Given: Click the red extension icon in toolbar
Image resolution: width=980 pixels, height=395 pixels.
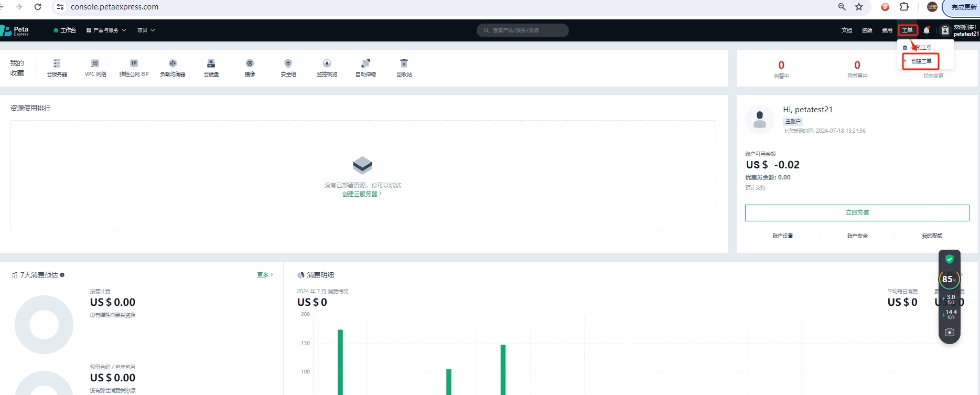Looking at the screenshot, I should [x=885, y=7].
